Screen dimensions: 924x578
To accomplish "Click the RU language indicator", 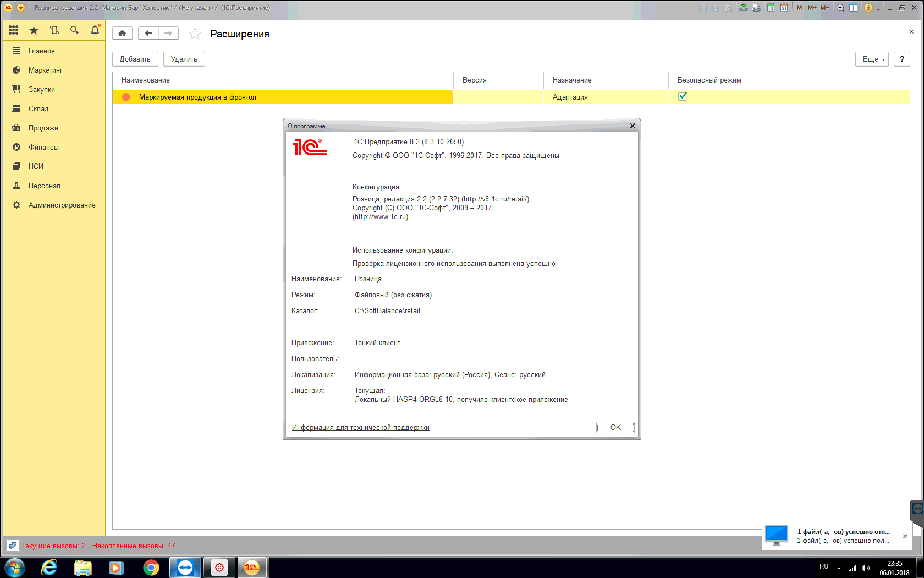I will [824, 566].
